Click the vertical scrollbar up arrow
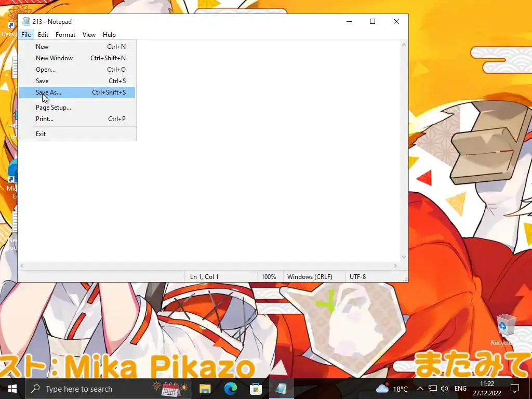Screen dimensions: 532x399 click(404, 45)
